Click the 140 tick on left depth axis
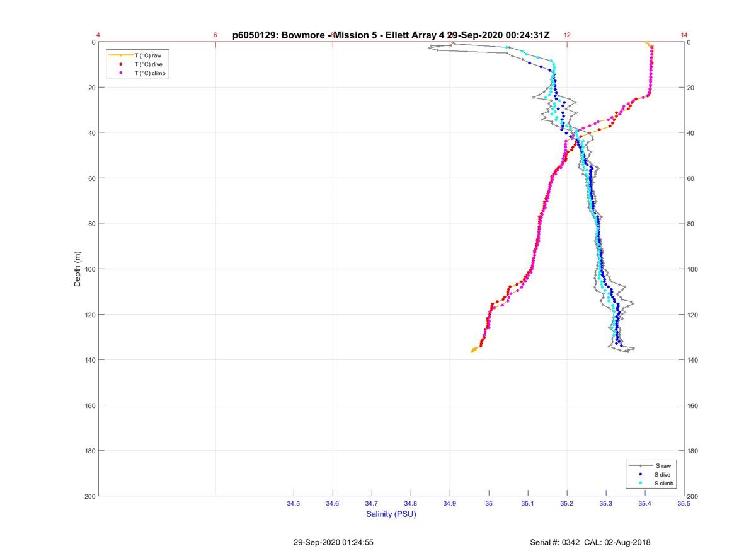Image resolution: width=756 pixels, height=558 pixels. (x=90, y=360)
